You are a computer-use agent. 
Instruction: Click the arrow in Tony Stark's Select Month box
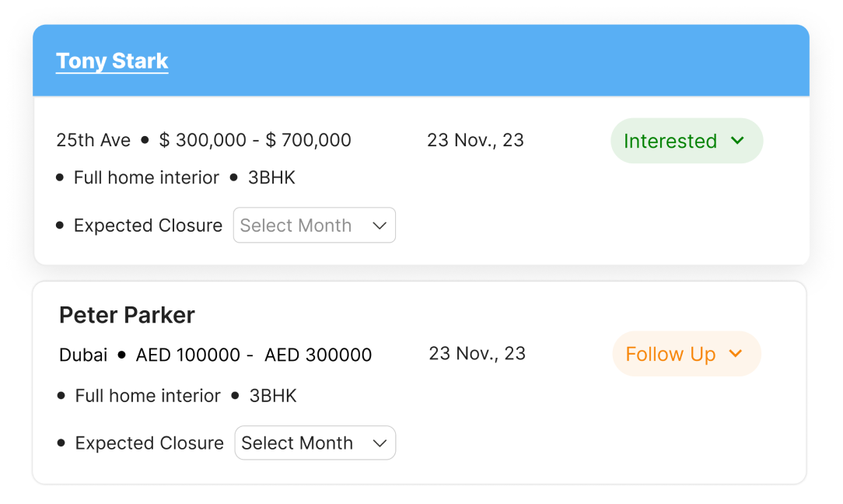pos(380,226)
